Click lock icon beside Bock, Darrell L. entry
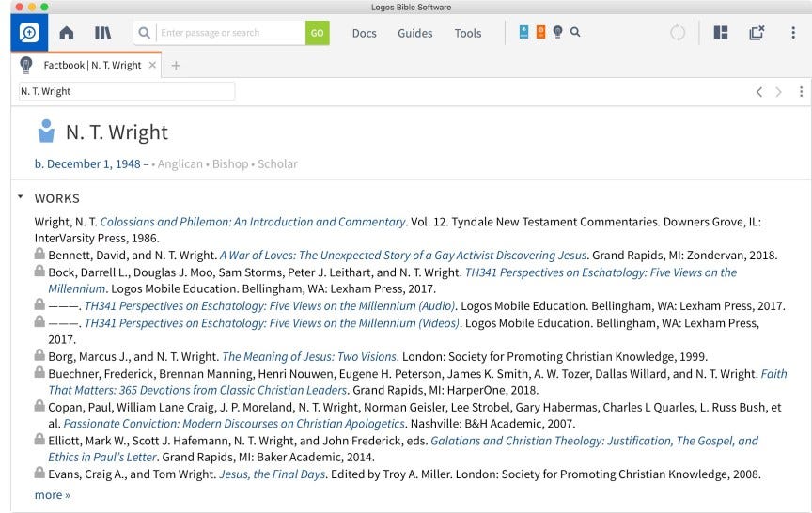Viewport: 812px width, 513px height. tap(39, 271)
